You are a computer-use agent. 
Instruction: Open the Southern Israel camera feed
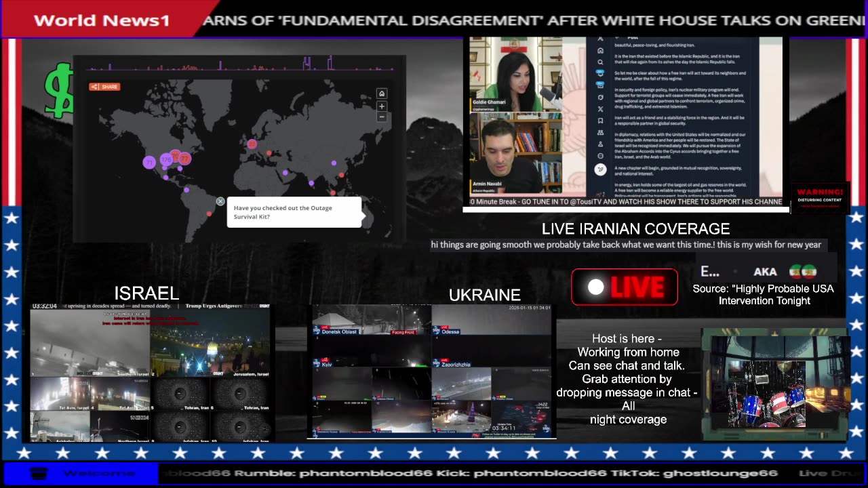(x=90, y=343)
